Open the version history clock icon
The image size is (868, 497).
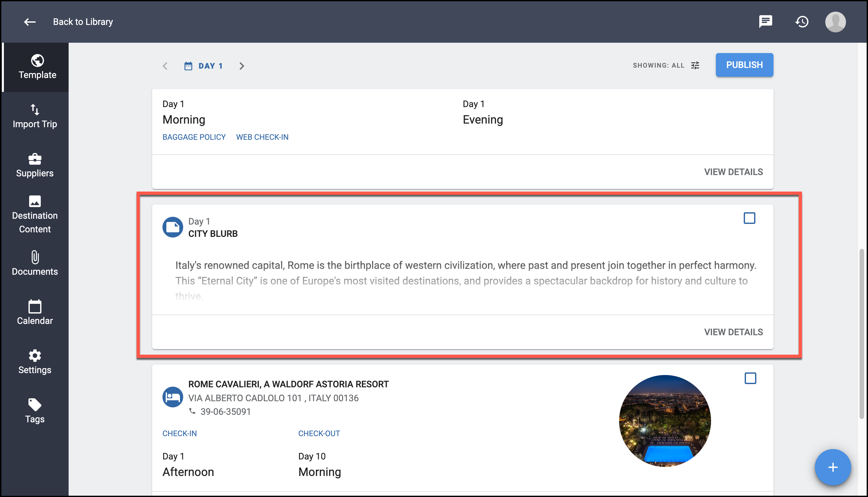click(x=801, y=22)
